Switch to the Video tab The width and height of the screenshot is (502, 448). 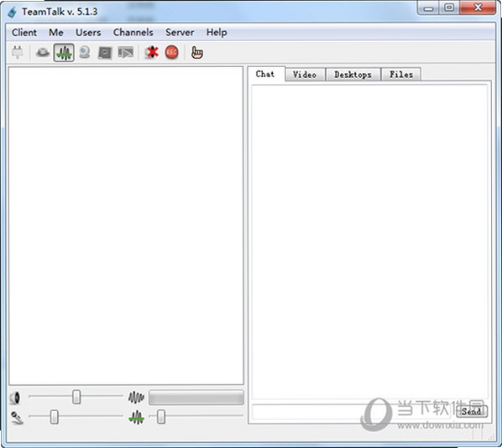pos(305,75)
